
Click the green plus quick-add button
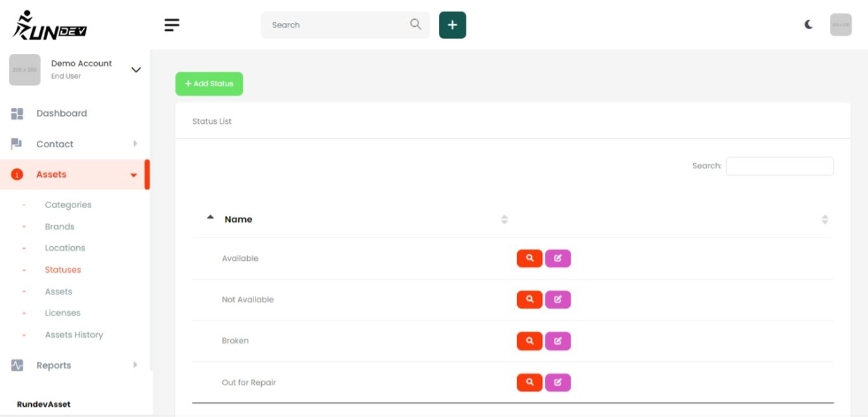452,25
